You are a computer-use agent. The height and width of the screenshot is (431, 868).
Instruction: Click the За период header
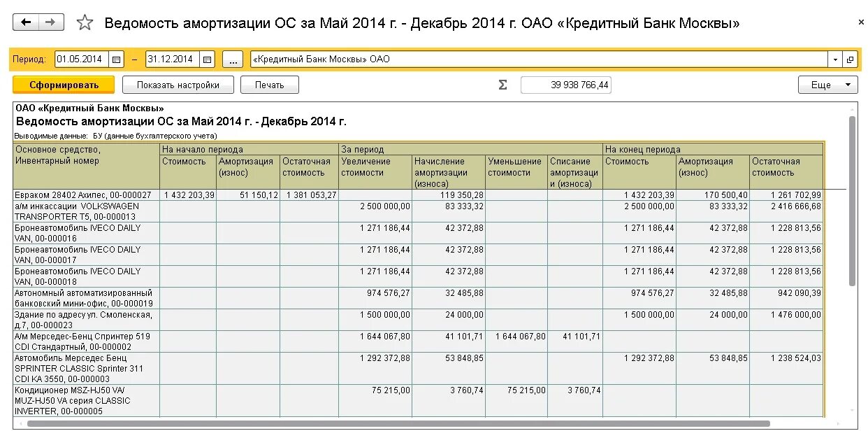(x=470, y=149)
